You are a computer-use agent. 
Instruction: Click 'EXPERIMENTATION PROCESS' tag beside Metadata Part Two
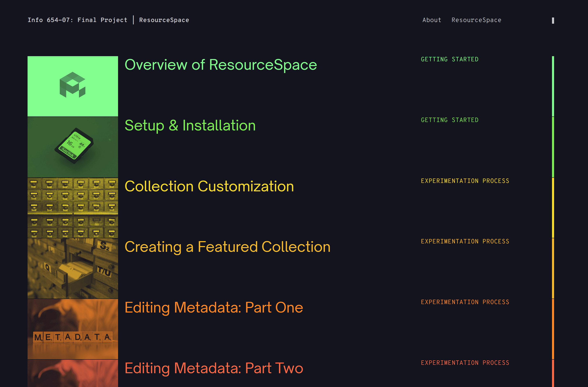coord(465,363)
